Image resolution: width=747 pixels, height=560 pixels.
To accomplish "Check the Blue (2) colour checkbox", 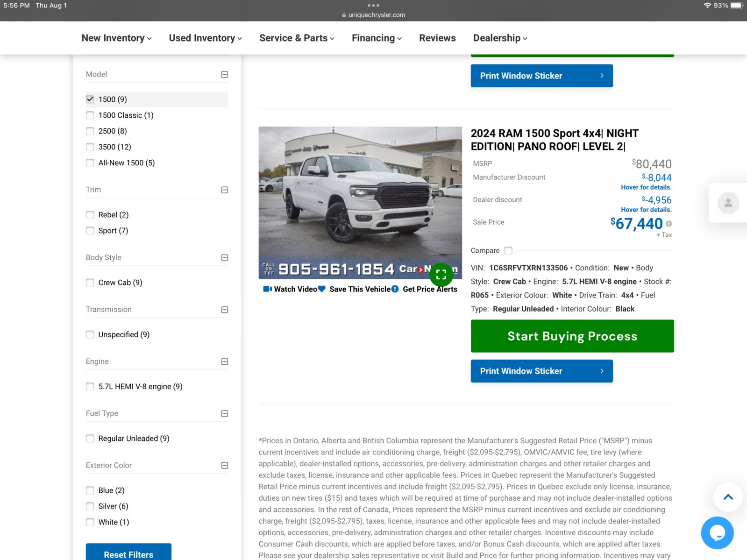I will pyautogui.click(x=90, y=490).
